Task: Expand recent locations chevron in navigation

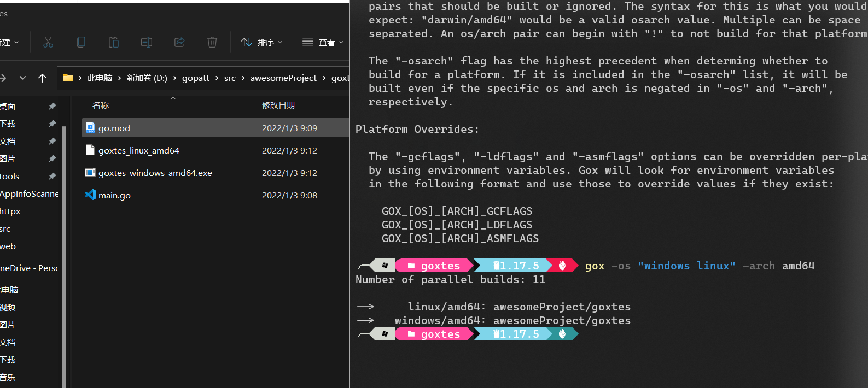Action: pos(22,78)
